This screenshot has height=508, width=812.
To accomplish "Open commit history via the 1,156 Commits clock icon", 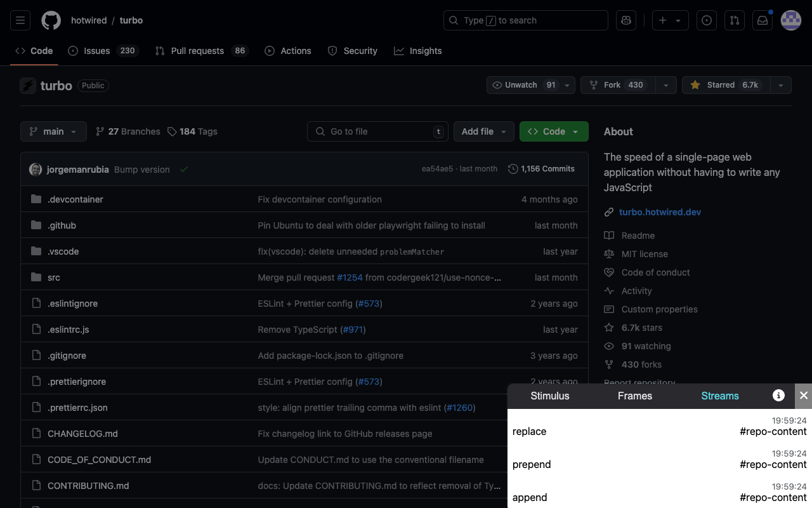I will click(513, 169).
